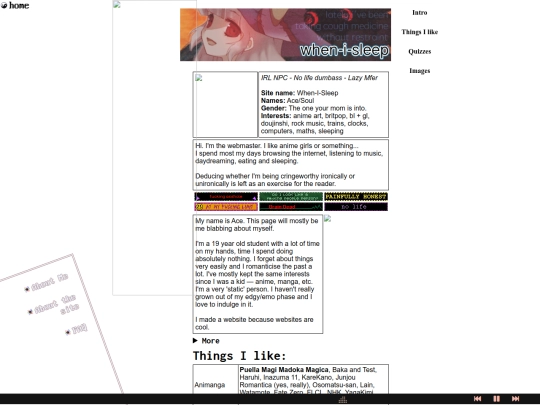This screenshot has width=540, height=405.
Task: Skip to the next track
Action: coord(516,398)
